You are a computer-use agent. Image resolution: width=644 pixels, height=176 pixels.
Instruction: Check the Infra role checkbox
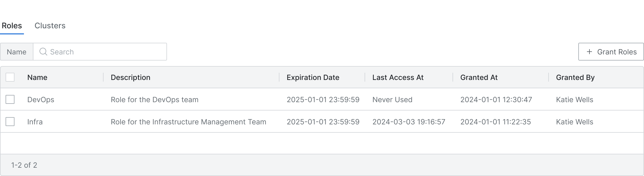pyautogui.click(x=10, y=122)
